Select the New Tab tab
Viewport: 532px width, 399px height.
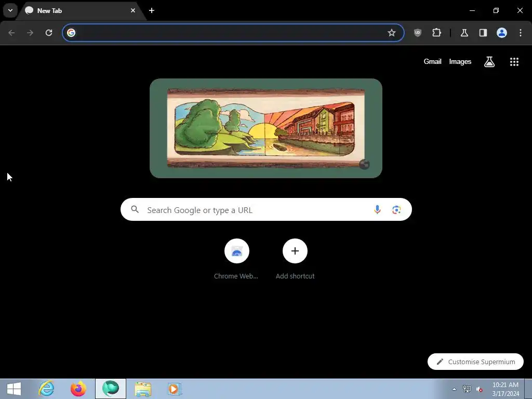coord(81,10)
